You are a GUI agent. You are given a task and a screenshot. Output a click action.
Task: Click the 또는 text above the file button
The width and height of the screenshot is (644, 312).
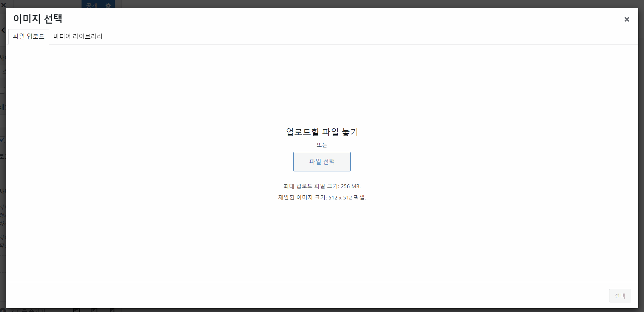coord(322,145)
